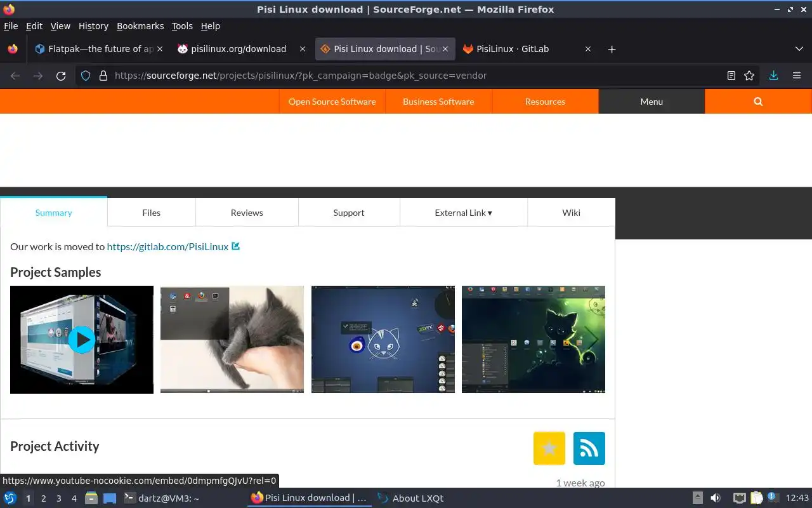Select the Files tab
Screen dimensions: 812x508
[x=152, y=213]
